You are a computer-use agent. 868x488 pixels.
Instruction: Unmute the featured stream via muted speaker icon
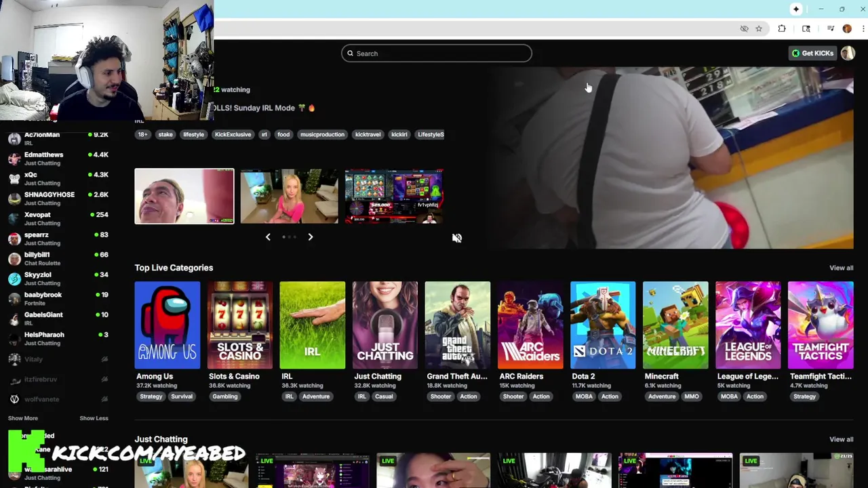[x=457, y=238]
